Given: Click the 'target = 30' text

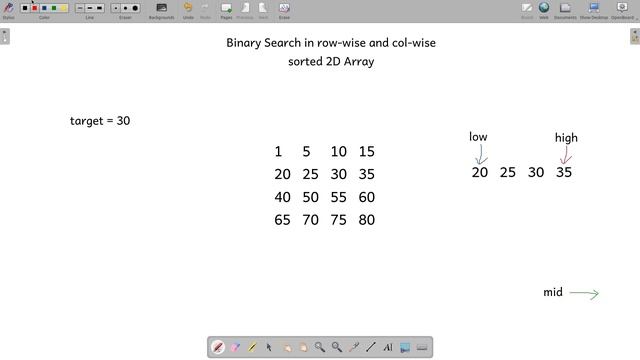Looking at the screenshot, I should (100, 121).
